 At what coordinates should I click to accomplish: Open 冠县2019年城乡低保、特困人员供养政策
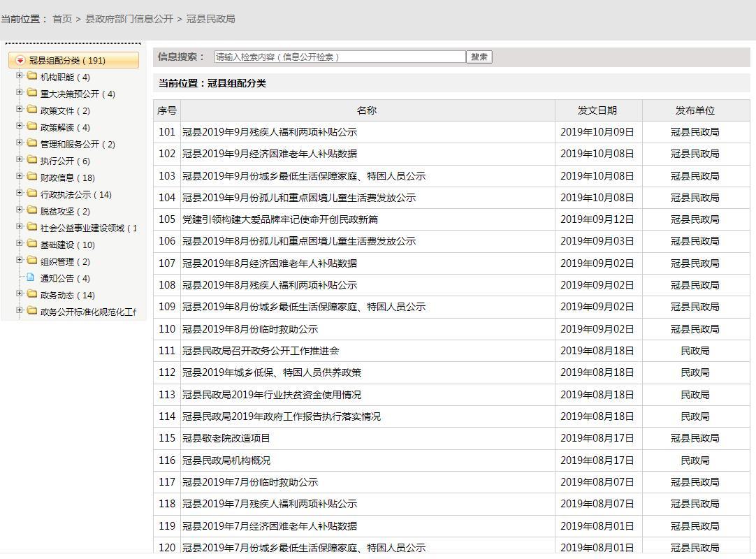[x=272, y=373]
